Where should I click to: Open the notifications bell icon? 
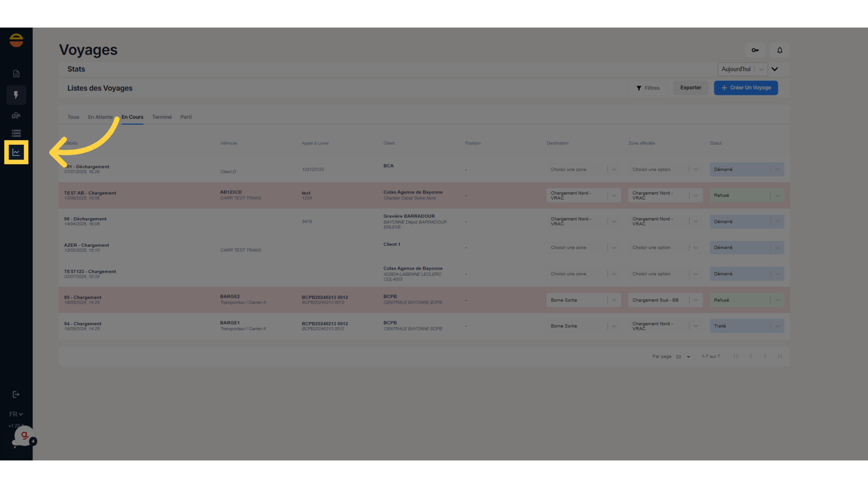780,50
